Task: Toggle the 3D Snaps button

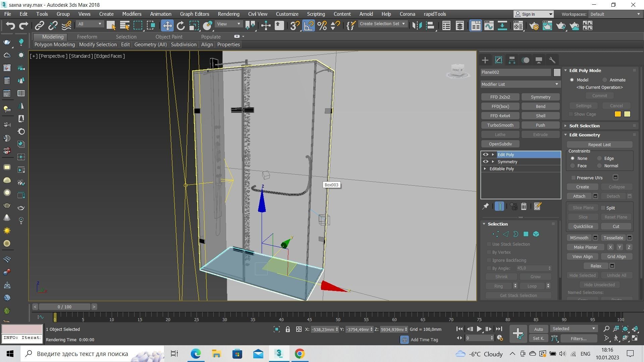Action: 295,25
